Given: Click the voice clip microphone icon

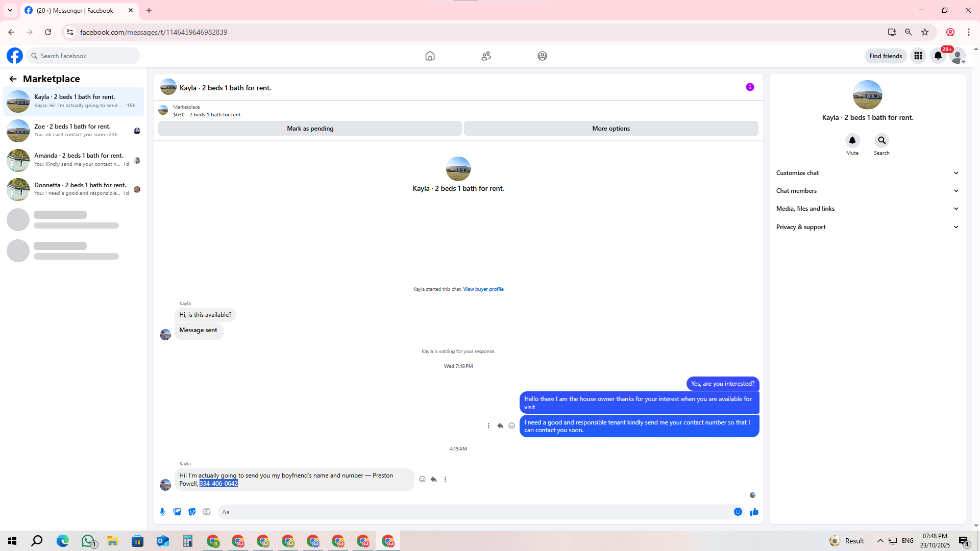Looking at the screenshot, I should coord(162,512).
